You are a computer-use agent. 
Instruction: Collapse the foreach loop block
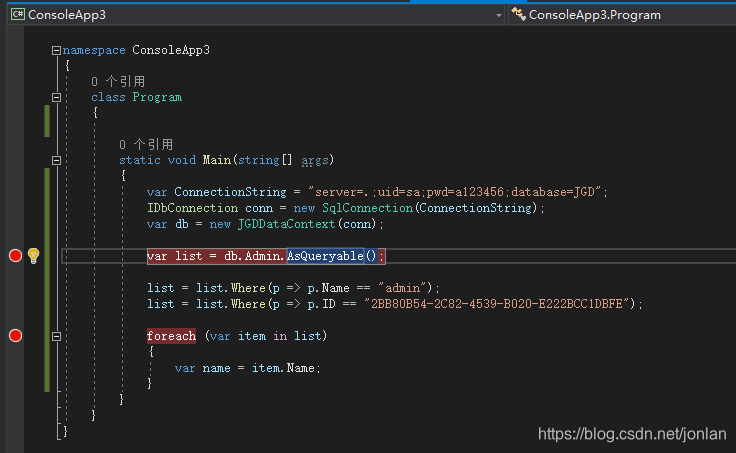[56, 336]
